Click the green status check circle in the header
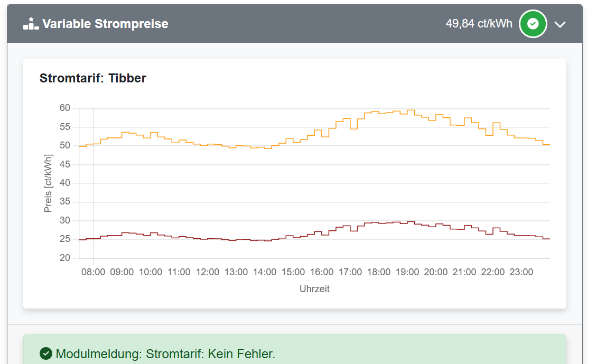Viewport: 615px width, 364px height. coord(533,23)
